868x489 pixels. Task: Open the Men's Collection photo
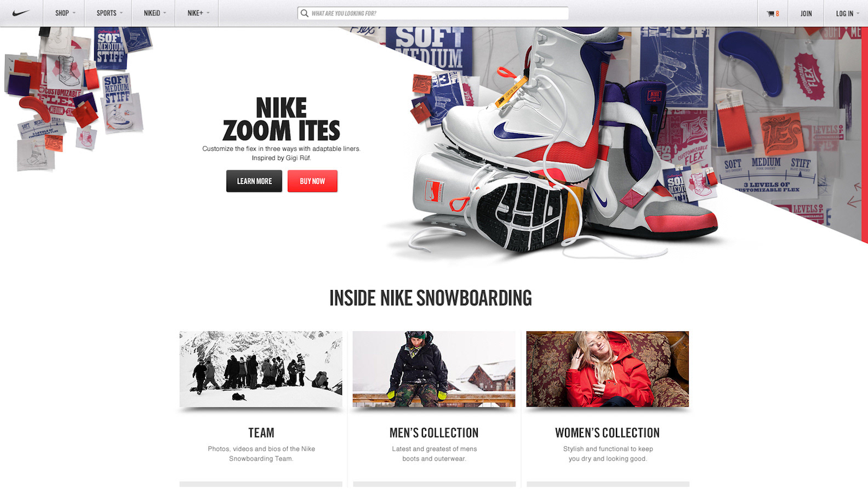point(434,369)
